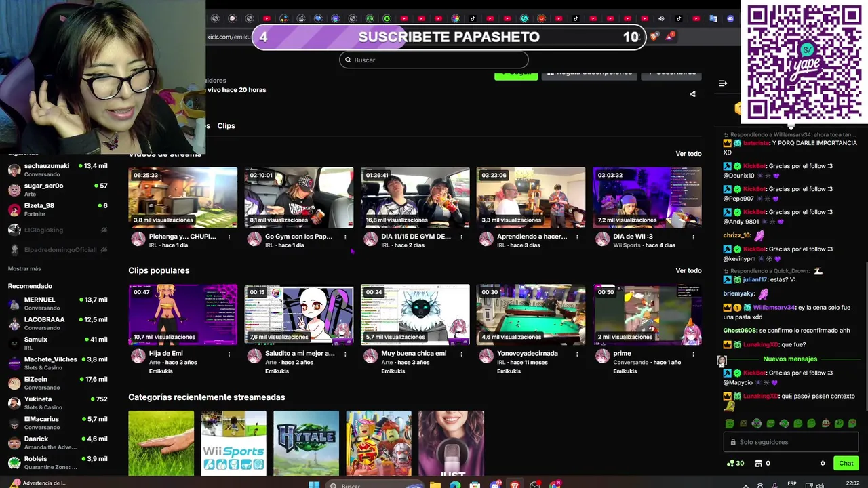The height and width of the screenshot is (488, 868).
Task: Expand sidebar with Mostrar más
Action: click(x=24, y=269)
